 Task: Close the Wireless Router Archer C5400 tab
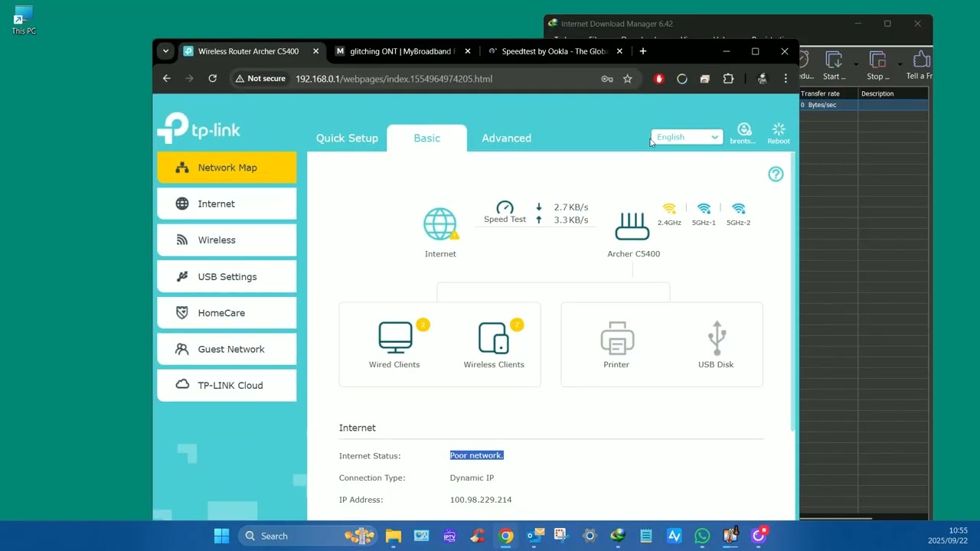pyautogui.click(x=315, y=51)
